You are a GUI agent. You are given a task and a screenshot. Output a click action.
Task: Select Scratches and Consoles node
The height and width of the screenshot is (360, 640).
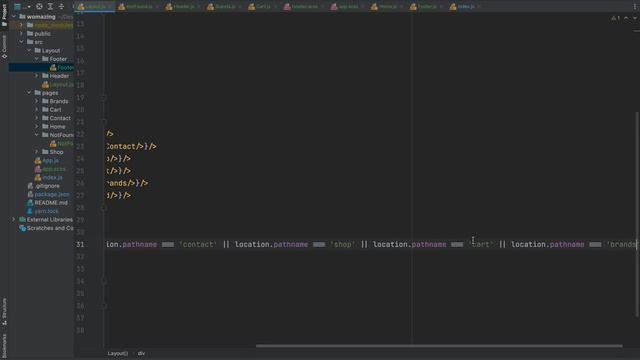(47, 228)
